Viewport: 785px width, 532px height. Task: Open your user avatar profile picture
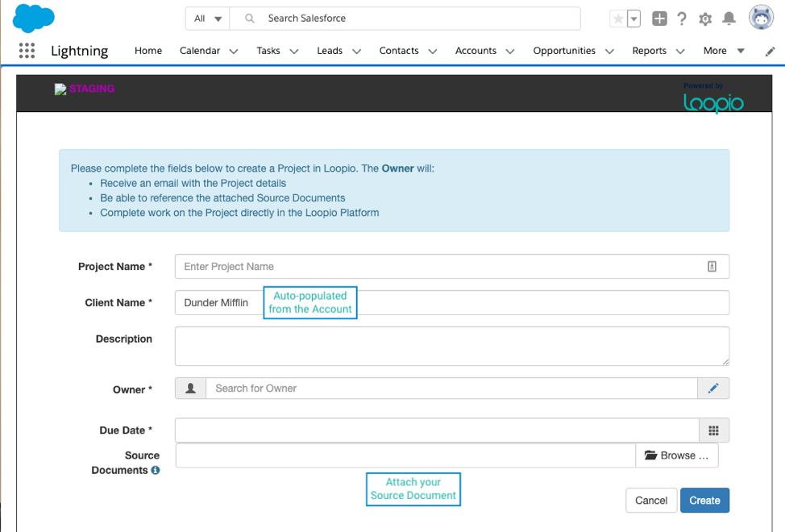click(761, 17)
